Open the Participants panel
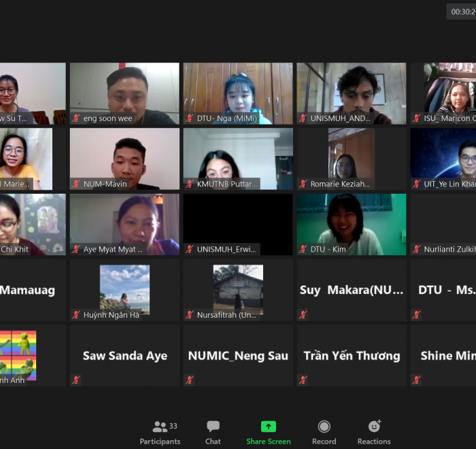This screenshot has width=476, height=449. (160, 432)
